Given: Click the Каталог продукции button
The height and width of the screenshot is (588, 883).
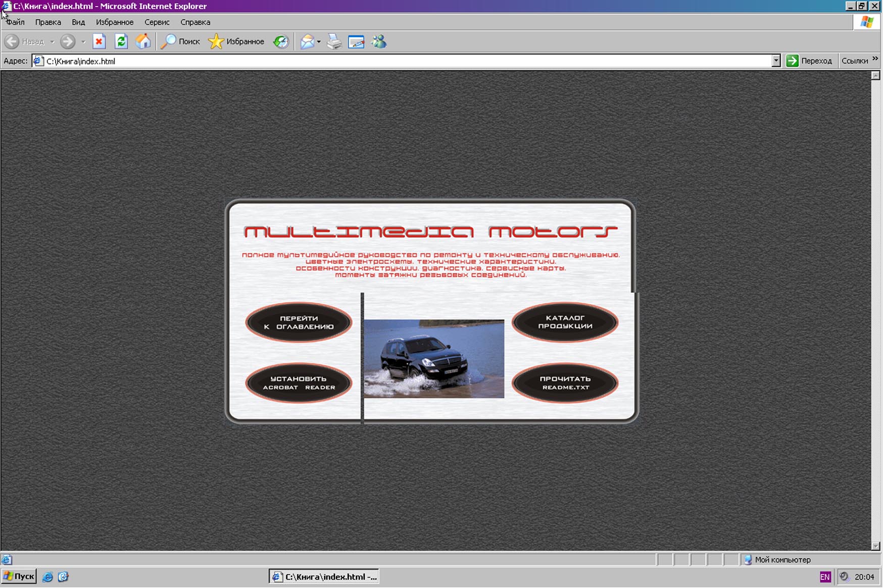Looking at the screenshot, I should [x=565, y=322].
